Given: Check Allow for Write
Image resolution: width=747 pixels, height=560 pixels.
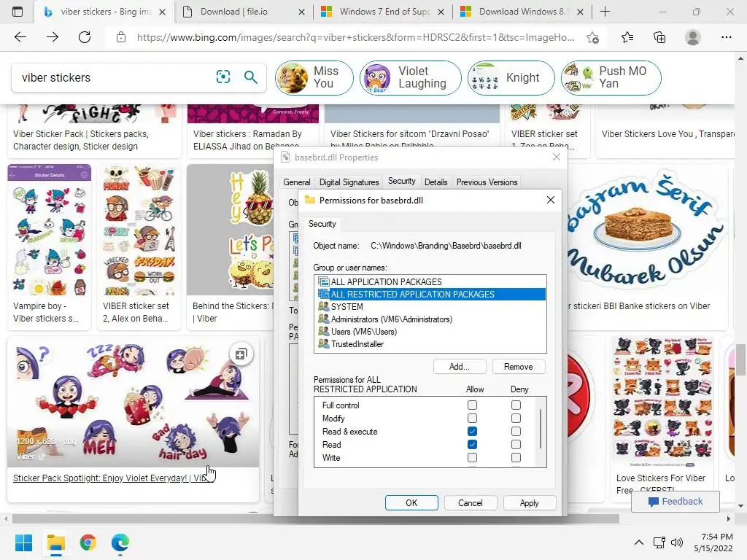Looking at the screenshot, I should pyautogui.click(x=472, y=458).
